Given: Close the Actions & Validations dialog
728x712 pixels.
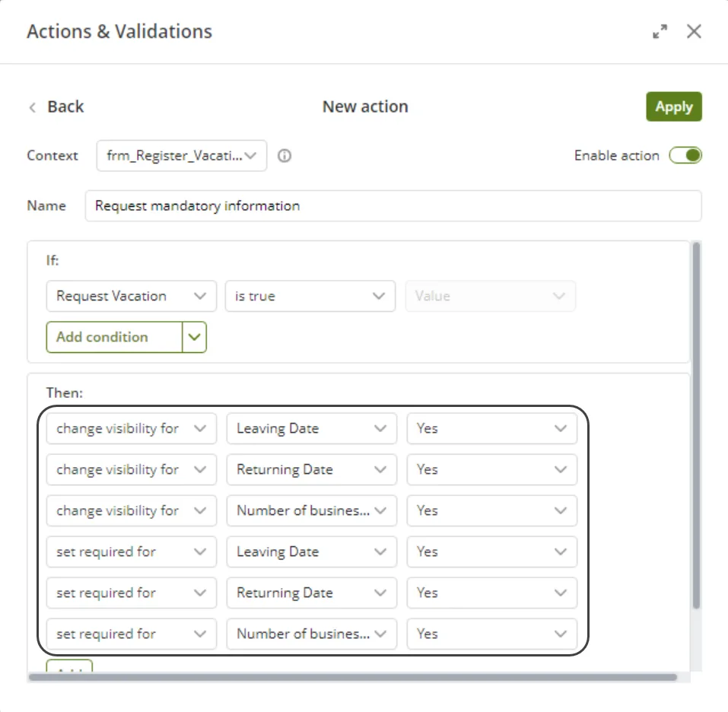Looking at the screenshot, I should (694, 31).
